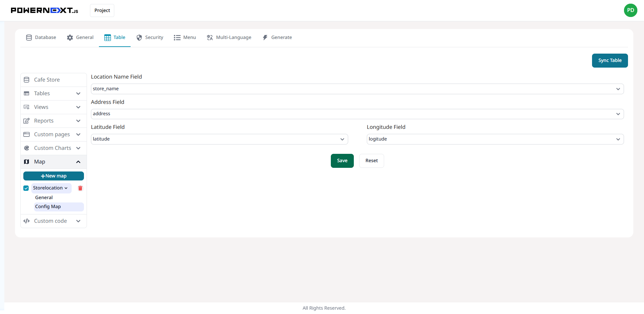The image size is (644, 314).
Task: Click the Generate lightning bolt icon
Action: point(265,38)
